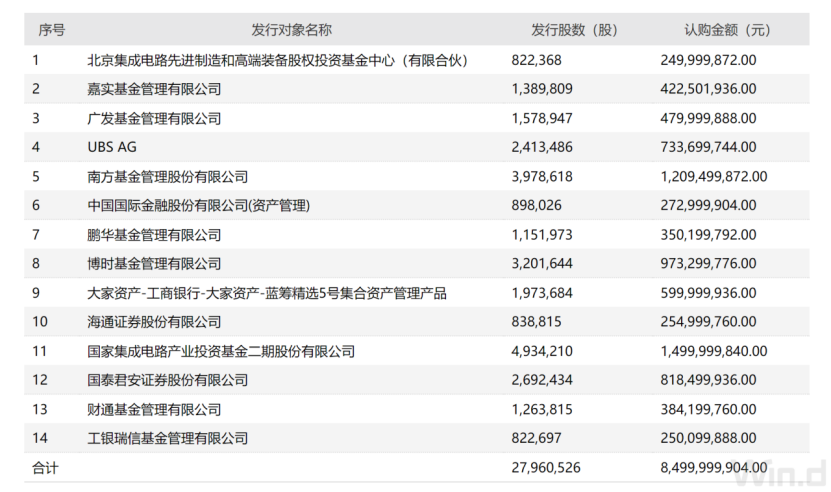Click amount 1,499,999,840.00

714,351
